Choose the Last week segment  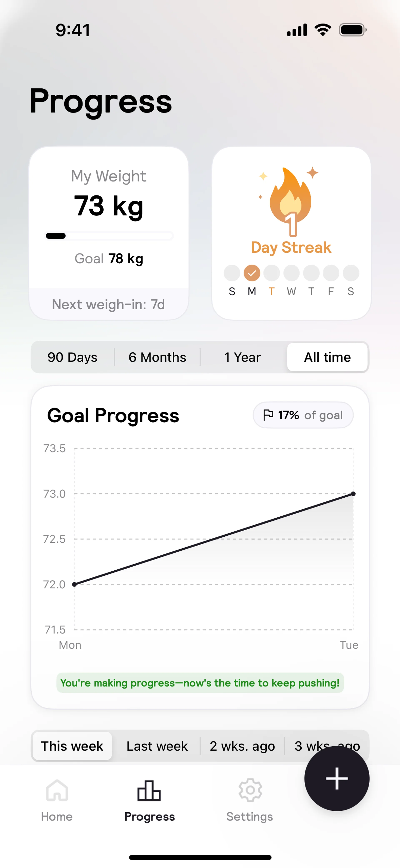tap(157, 746)
